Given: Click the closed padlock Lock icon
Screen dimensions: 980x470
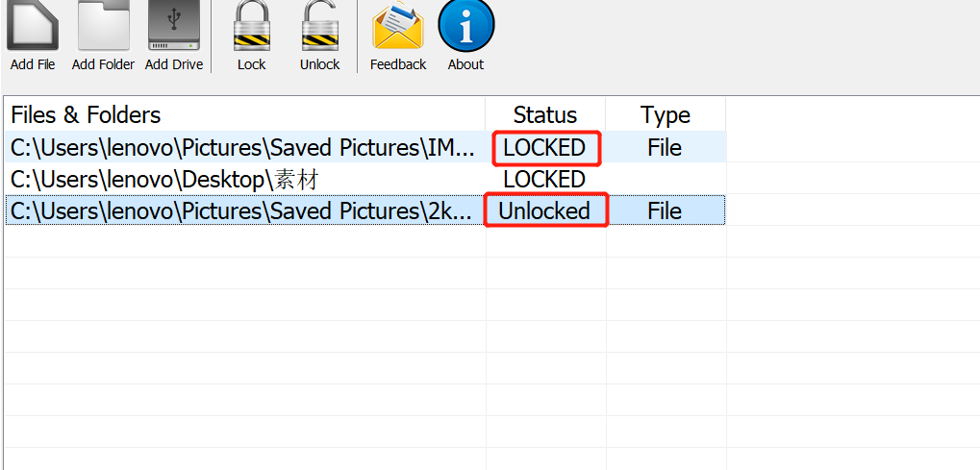Looking at the screenshot, I should coord(251,25).
